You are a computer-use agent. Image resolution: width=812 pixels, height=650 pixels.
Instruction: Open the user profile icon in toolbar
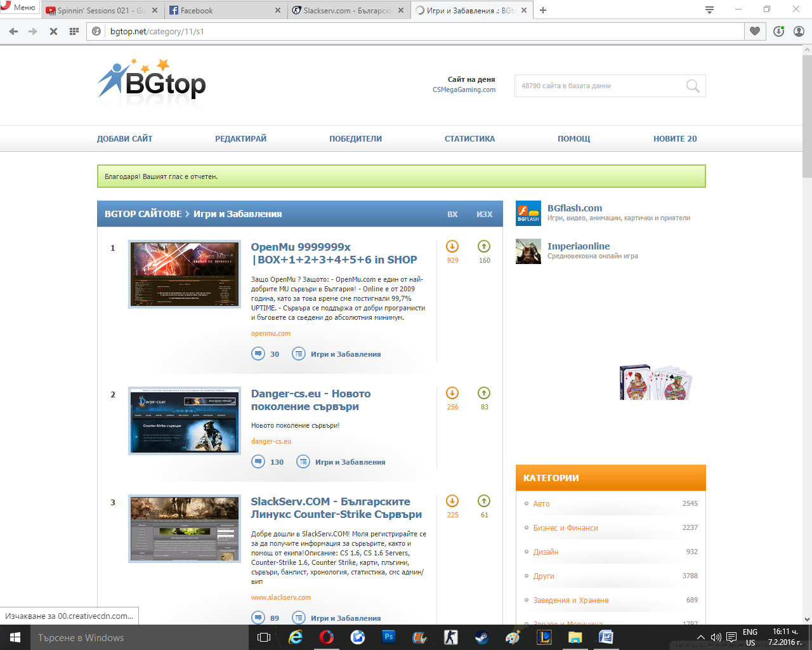(799, 31)
